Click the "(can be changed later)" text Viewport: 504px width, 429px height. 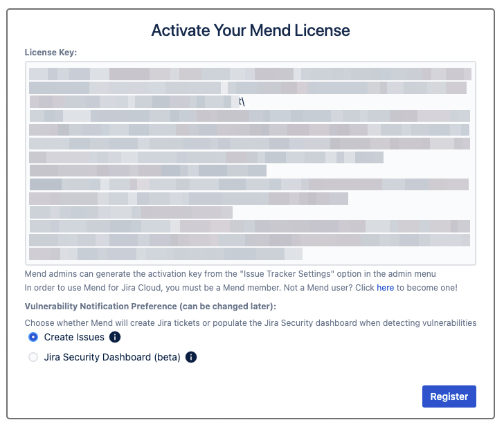231,305
